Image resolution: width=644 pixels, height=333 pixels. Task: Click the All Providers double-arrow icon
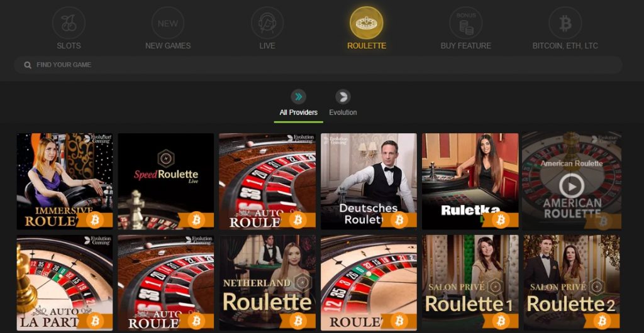pyautogui.click(x=299, y=97)
